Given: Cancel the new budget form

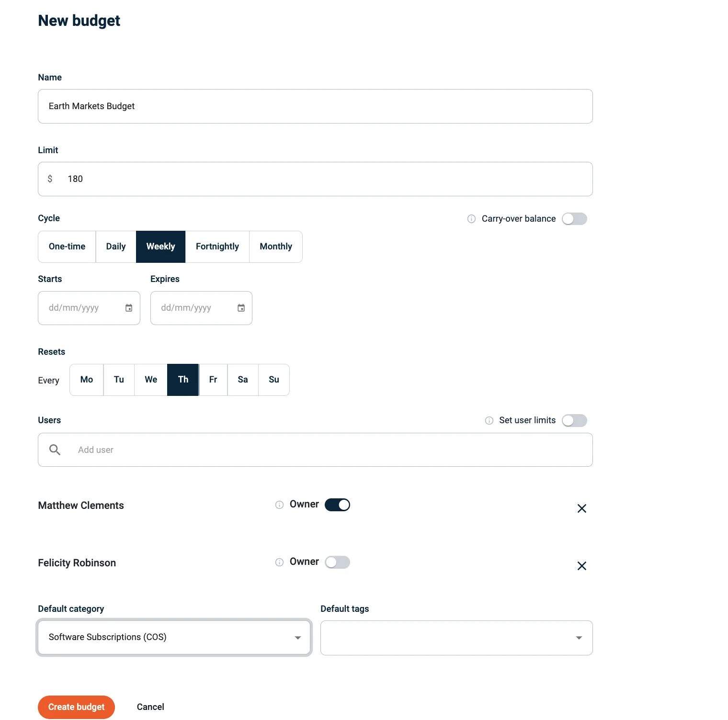Looking at the screenshot, I should point(150,707).
